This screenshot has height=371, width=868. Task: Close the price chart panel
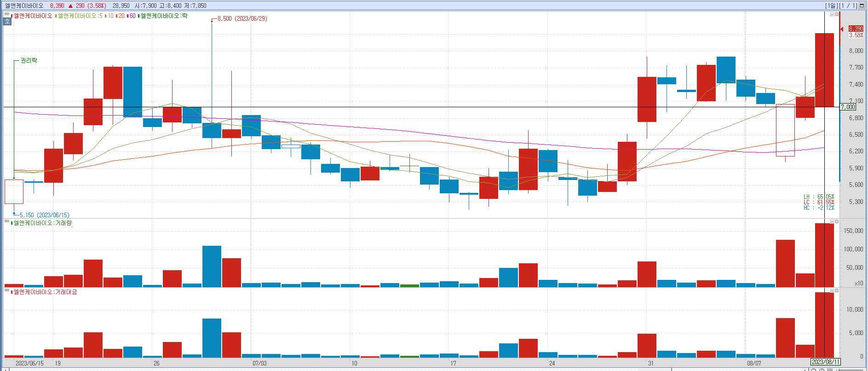click(837, 14)
